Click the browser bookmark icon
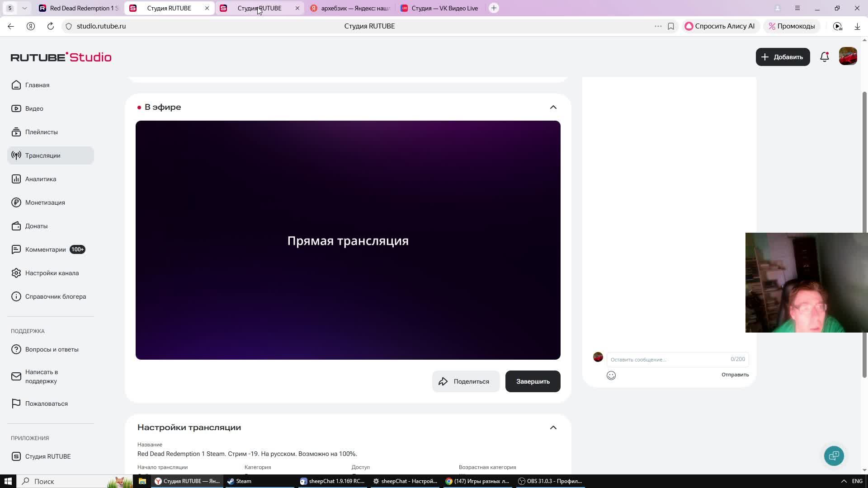 tap(671, 26)
